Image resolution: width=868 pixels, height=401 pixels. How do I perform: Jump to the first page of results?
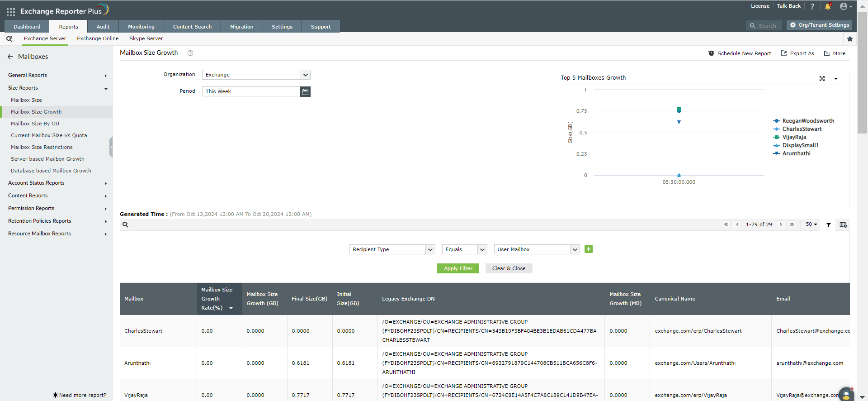pos(726,224)
